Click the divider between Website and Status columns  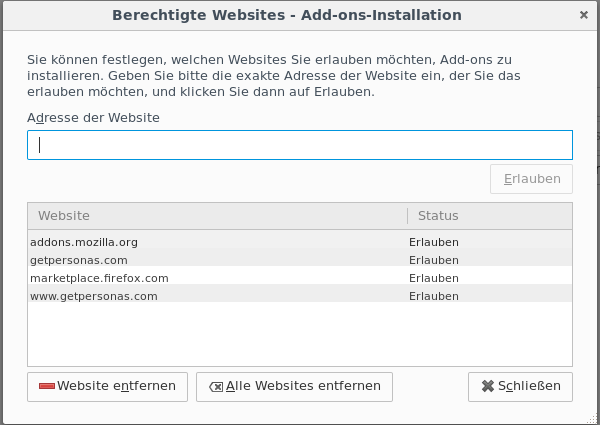[x=408, y=216]
